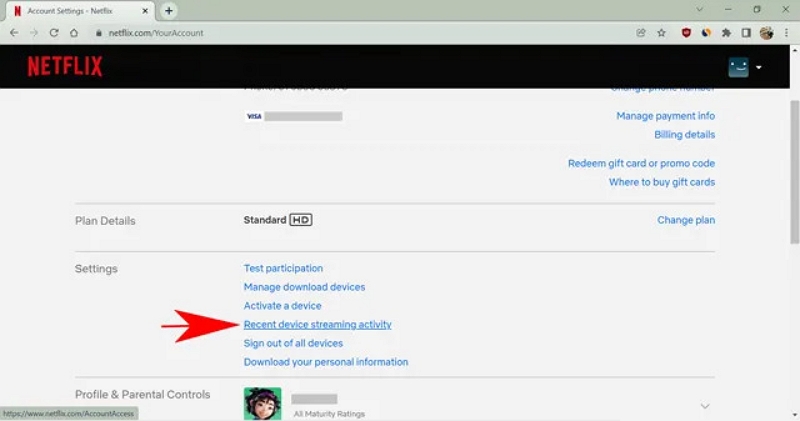
Task: Click the page vertical scrollbar
Action: (794, 171)
